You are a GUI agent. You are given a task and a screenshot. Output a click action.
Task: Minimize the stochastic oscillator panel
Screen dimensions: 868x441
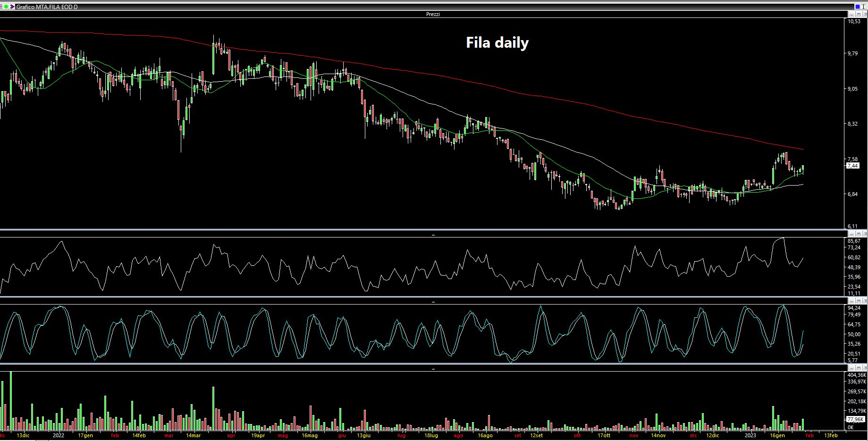[852, 301]
